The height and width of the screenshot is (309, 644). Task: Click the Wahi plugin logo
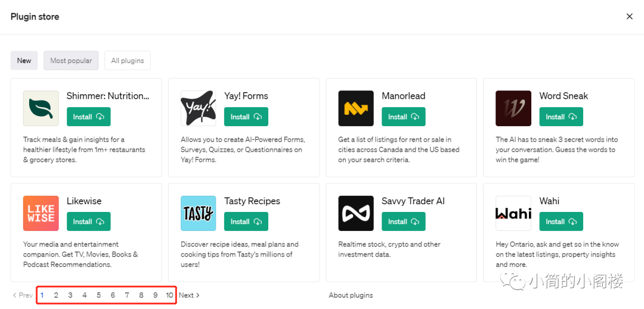click(513, 213)
